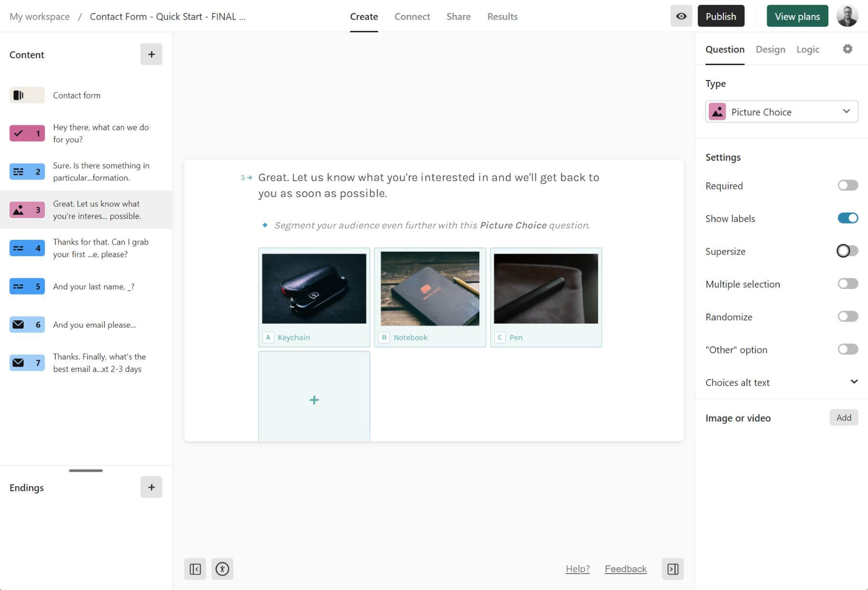868x590 pixels.
Task: Toggle the Required switch
Action: pos(848,185)
